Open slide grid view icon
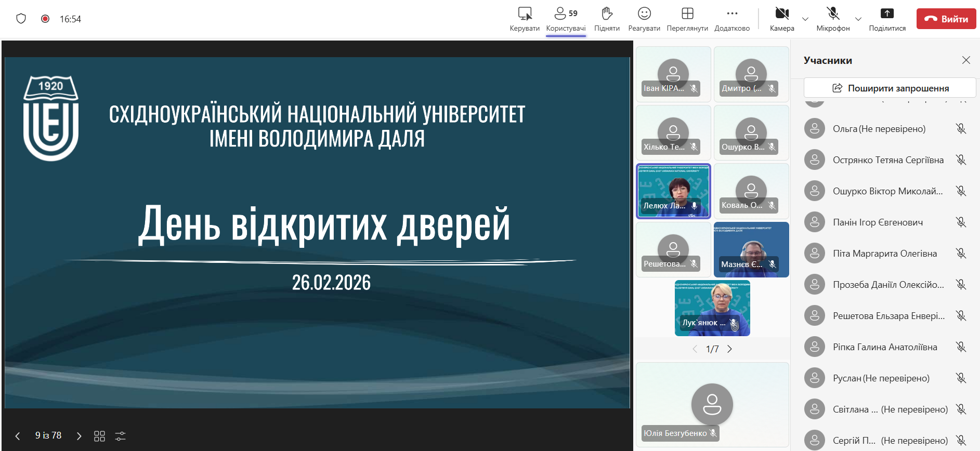 click(99, 436)
